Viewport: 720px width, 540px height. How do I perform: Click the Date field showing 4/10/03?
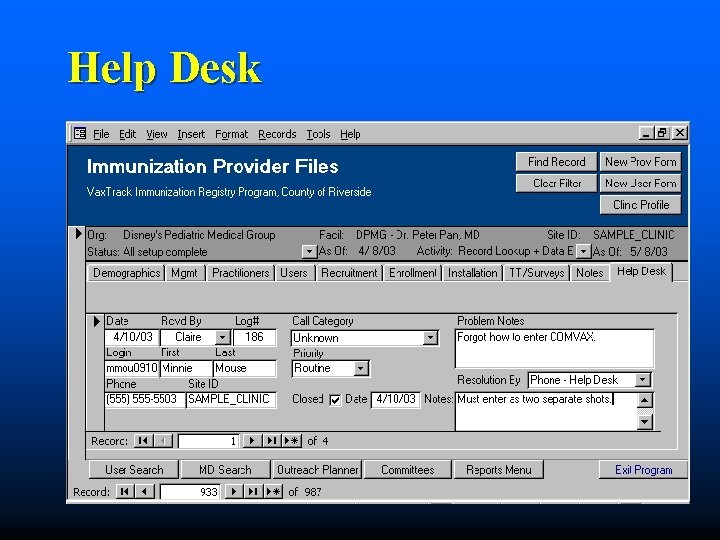132,337
